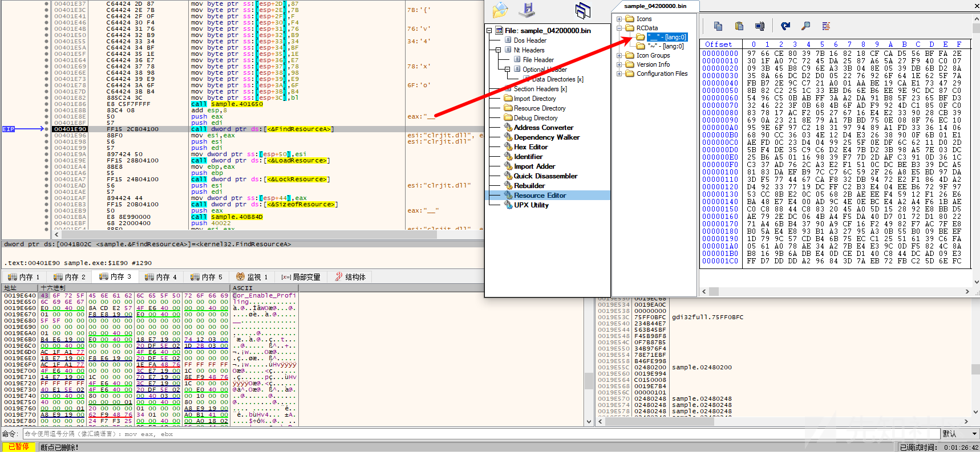Screen dimensions: 980x452
Task: Click the cascading windows icon in CFF Explorer
Action: pyautogui.click(x=582, y=10)
